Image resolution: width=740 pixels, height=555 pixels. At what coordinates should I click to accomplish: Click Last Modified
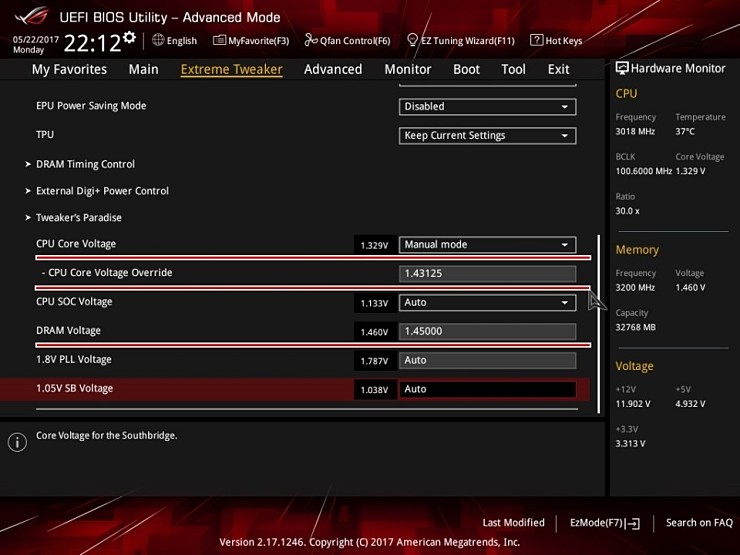point(513,522)
